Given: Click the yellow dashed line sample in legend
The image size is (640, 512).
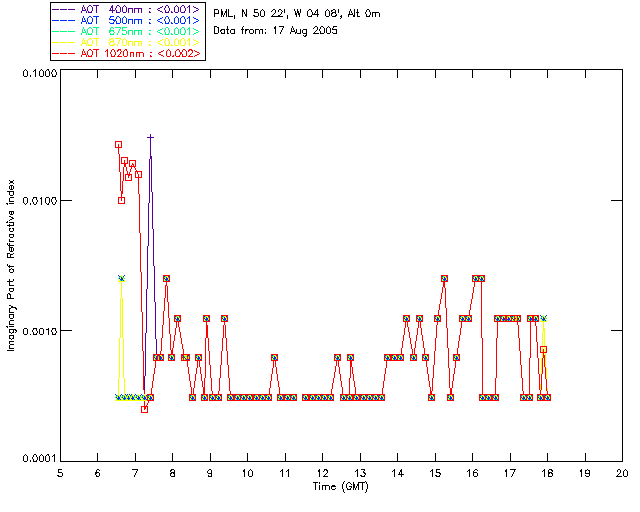Looking at the screenshot, I should pyautogui.click(x=64, y=42).
